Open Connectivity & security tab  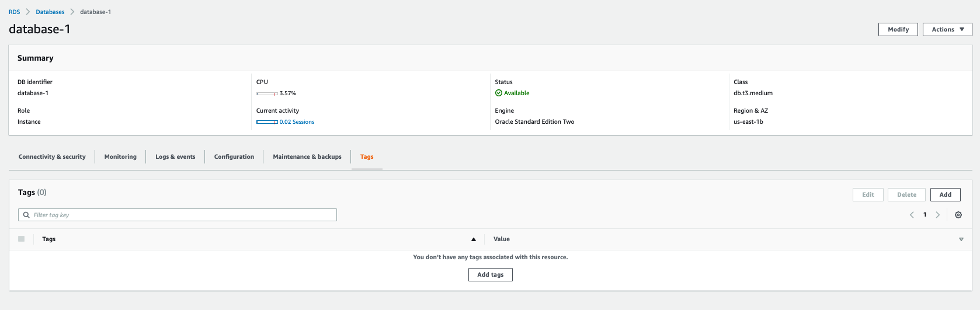[52, 156]
